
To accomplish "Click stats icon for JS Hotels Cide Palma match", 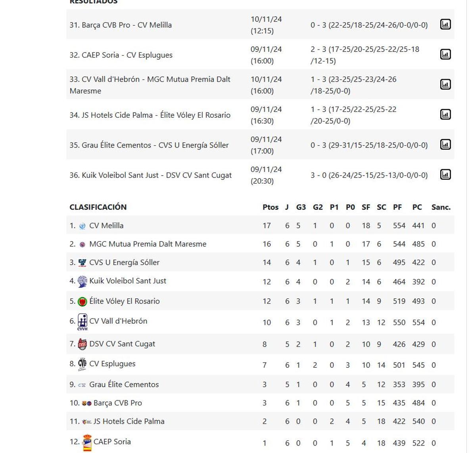I will coord(446,114).
